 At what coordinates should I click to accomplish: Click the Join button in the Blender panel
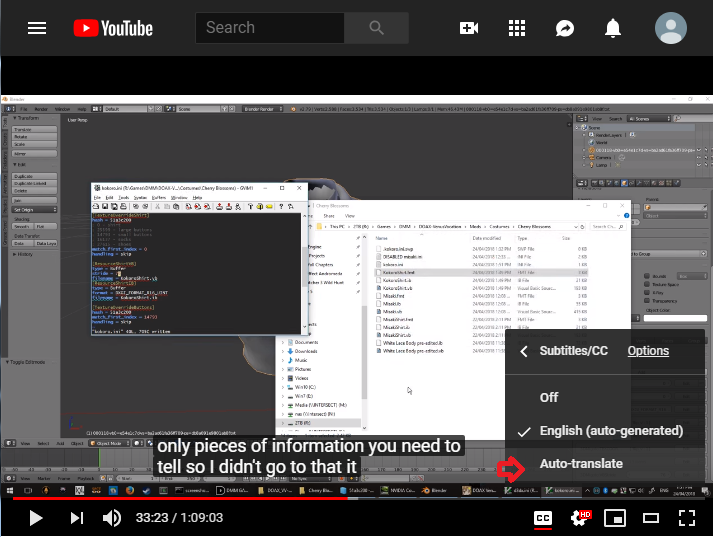tap(35, 201)
